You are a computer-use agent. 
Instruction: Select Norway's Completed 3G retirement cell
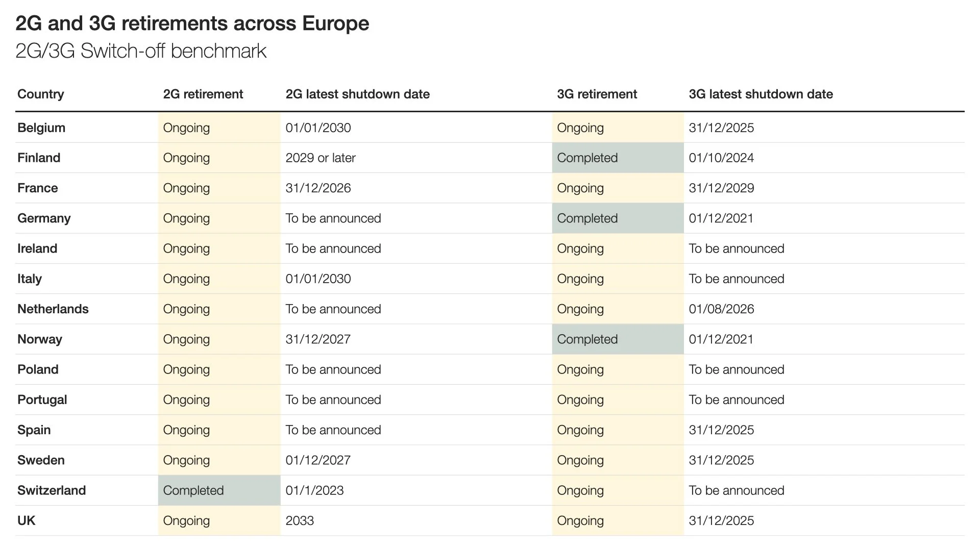click(587, 339)
